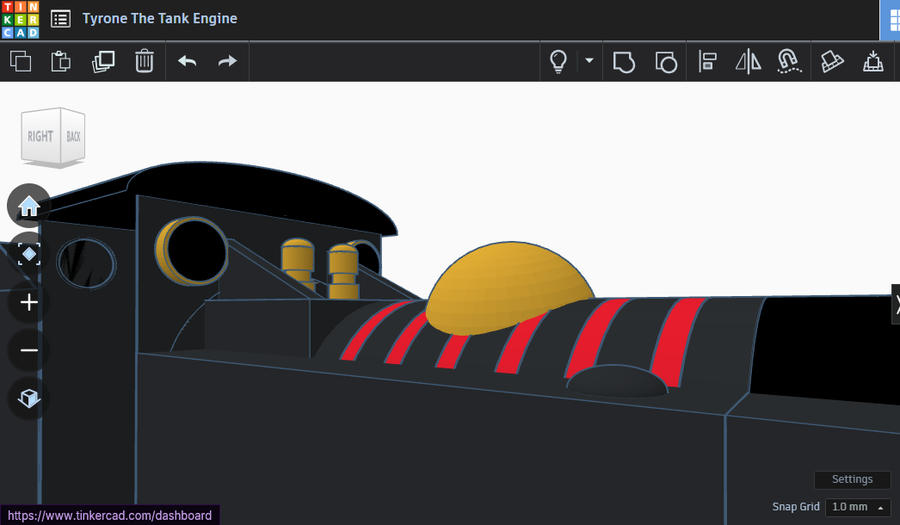The height and width of the screenshot is (525, 900).
Task: Select the yellow-rimmed round cab window
Action: [191, 251]
